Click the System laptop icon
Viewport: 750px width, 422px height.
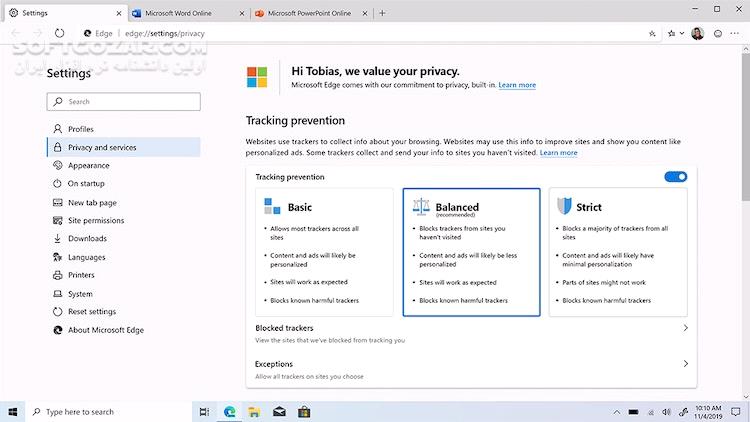pos(57,294)
